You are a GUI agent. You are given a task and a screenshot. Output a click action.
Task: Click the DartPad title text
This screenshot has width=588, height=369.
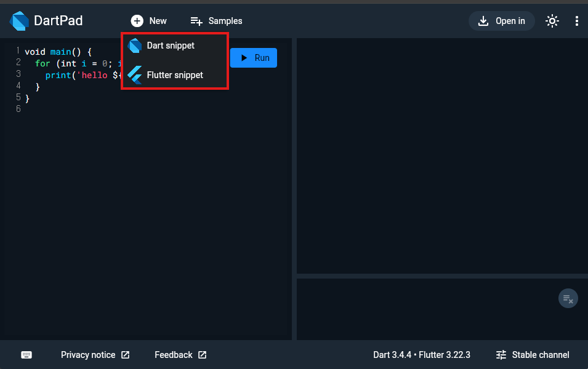[58, 21]
